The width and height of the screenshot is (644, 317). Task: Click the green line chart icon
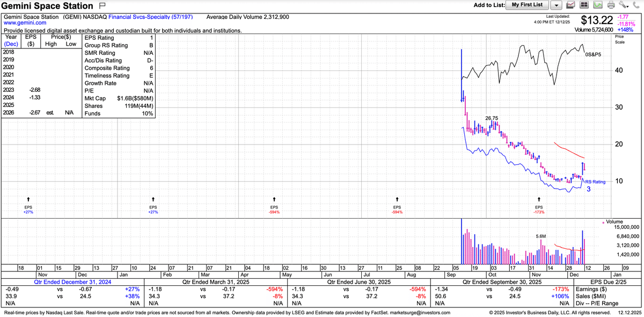(x=598, y=5)
